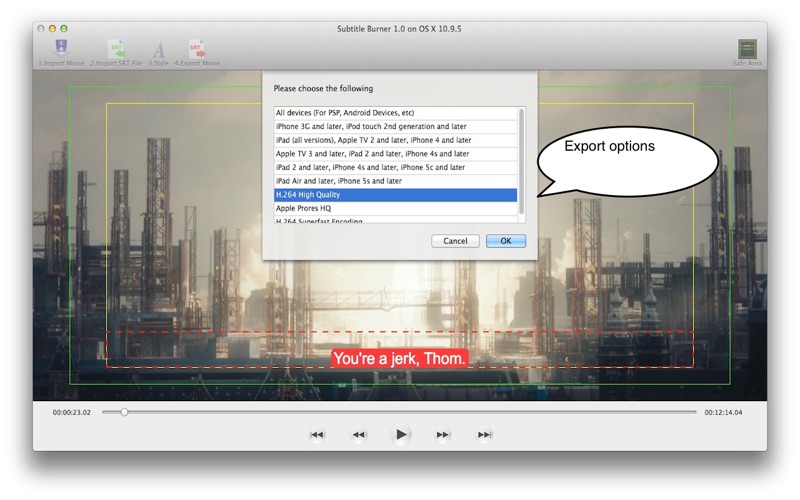
Task: Click the fast forward button
Action: (x=442, y=435)
